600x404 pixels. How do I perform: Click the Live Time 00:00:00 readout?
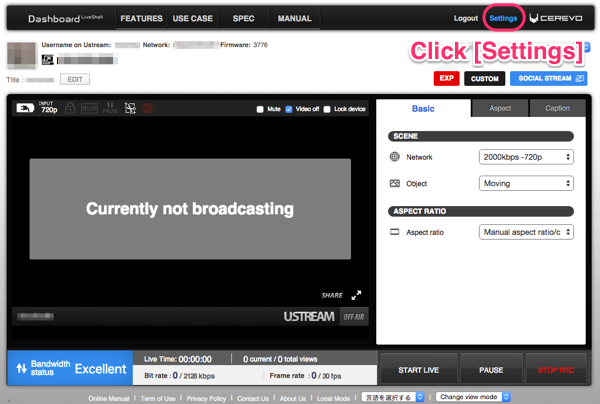point(178,359)
